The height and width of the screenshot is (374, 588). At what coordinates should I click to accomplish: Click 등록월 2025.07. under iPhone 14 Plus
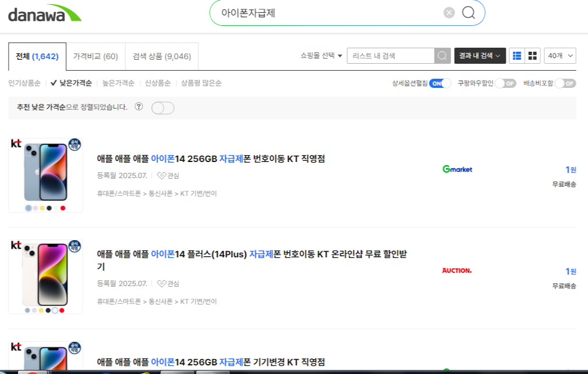(122, 284)
